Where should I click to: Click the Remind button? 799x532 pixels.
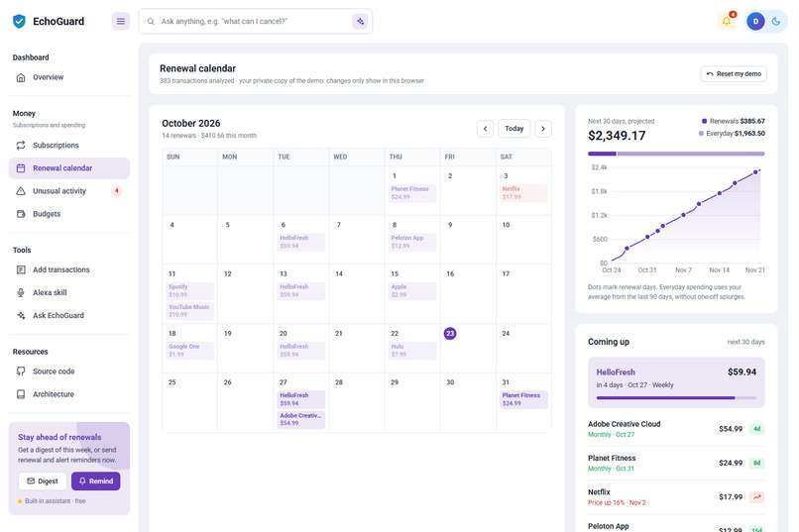96,481
